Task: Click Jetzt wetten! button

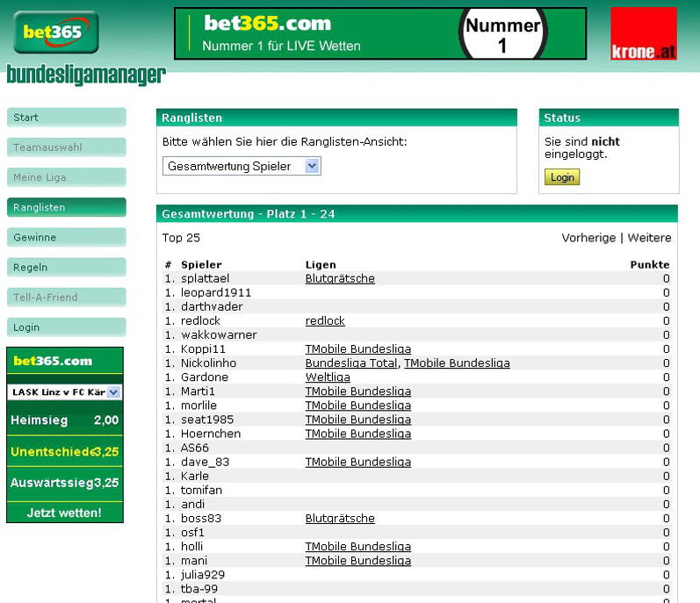Action: (x=65, y=513)
